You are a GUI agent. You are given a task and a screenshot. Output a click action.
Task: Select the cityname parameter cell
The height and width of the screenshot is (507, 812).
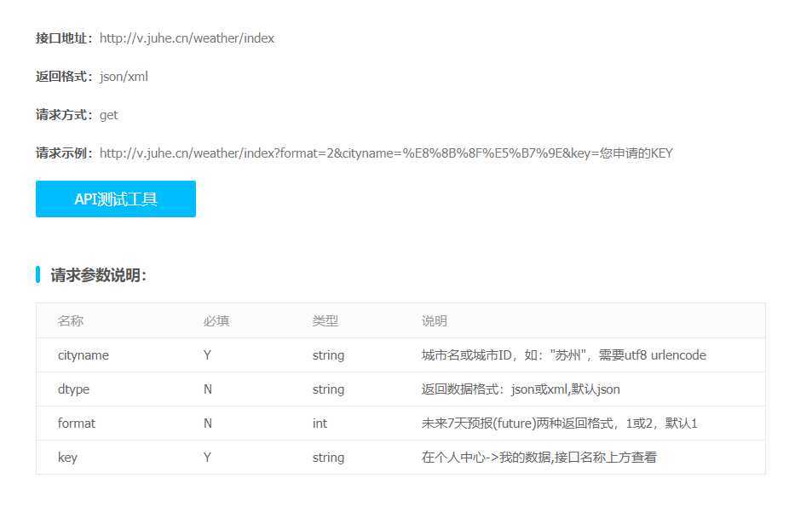point(84,355)
